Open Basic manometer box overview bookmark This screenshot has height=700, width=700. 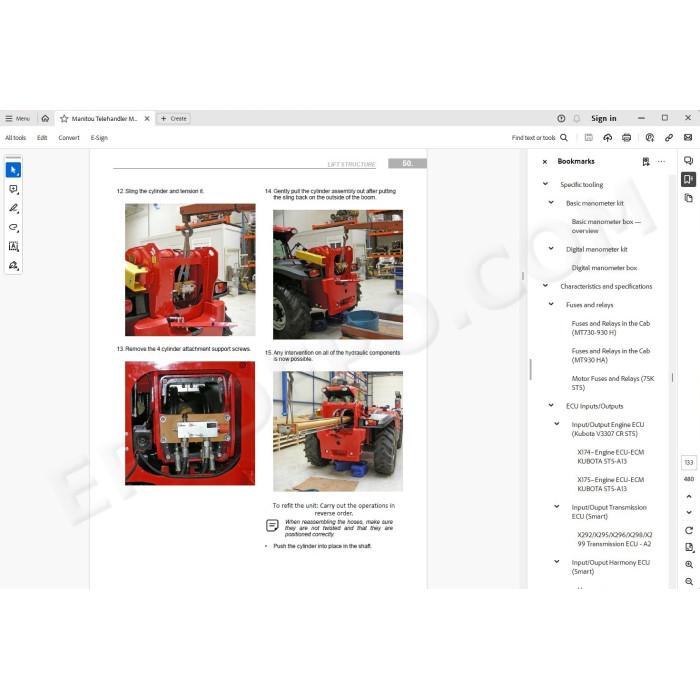pyautogui.click(x=606, y=226)
